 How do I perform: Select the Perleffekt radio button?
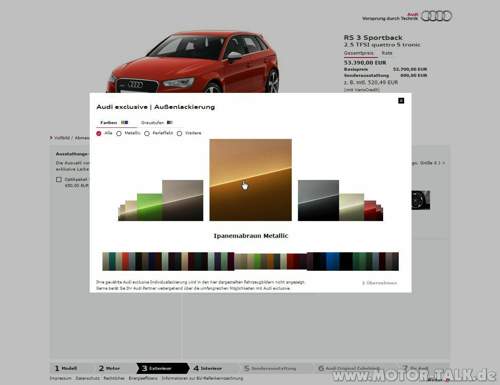pyautogui.click(x=147, y=133)
